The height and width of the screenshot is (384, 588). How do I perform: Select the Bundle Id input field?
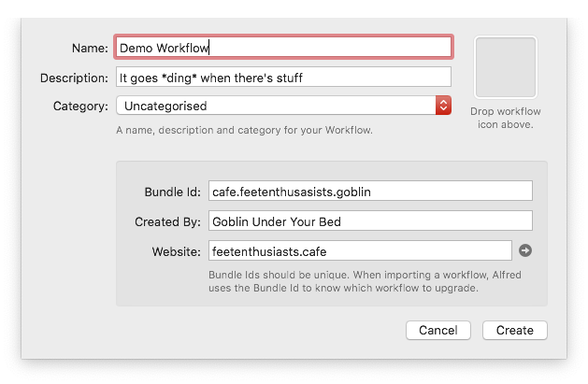click(x=370, y=191)
